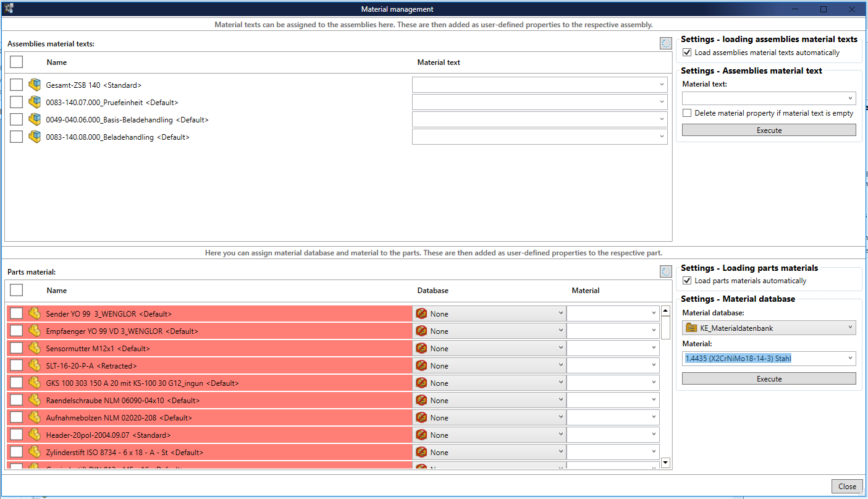Click the folder icon in KE_Materialdatenbank dropdown
868x499 pixels.
[691, 328]
